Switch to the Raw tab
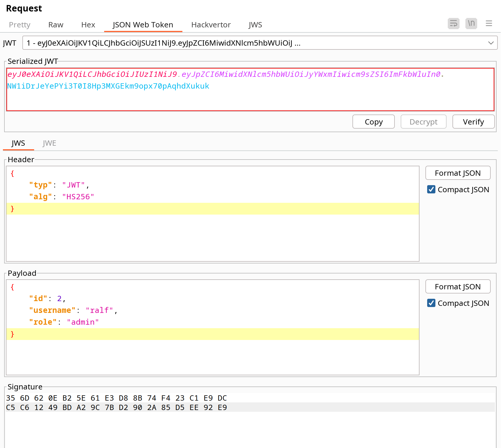501x448 pixels. tap(56, 25)
